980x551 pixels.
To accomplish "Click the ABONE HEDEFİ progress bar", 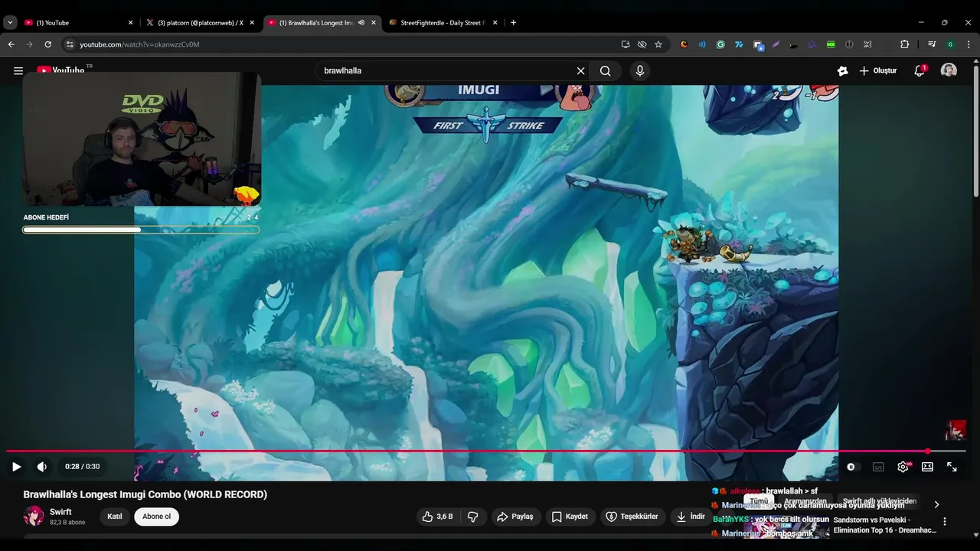I will pos(141,230).
